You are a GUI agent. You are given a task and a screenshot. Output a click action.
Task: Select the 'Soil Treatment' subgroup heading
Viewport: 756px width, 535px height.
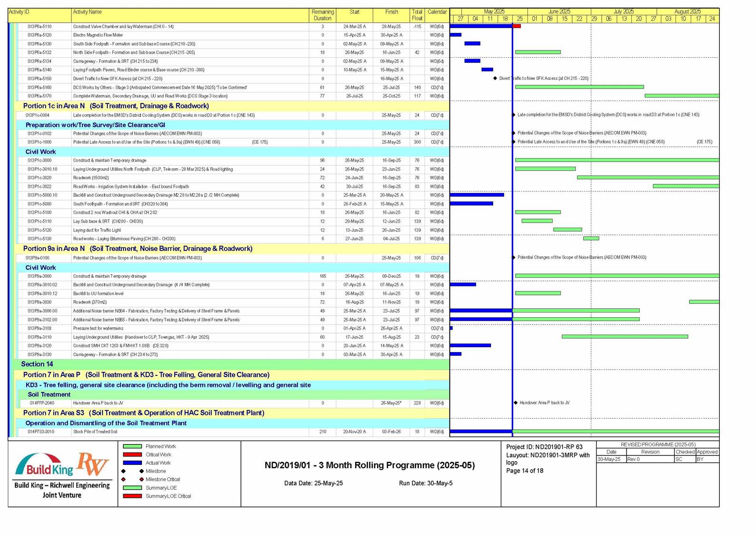pyautogui.click(x=49, y=394)
